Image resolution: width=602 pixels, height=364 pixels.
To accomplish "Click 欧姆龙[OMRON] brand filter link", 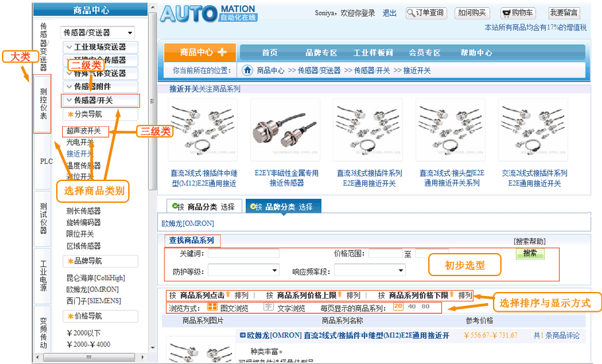I will click(188, 223).
